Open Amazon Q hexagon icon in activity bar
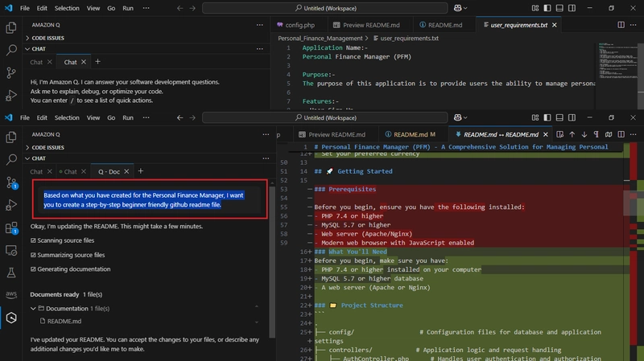Viewport: 644px width, 361px height. (11, 318)
